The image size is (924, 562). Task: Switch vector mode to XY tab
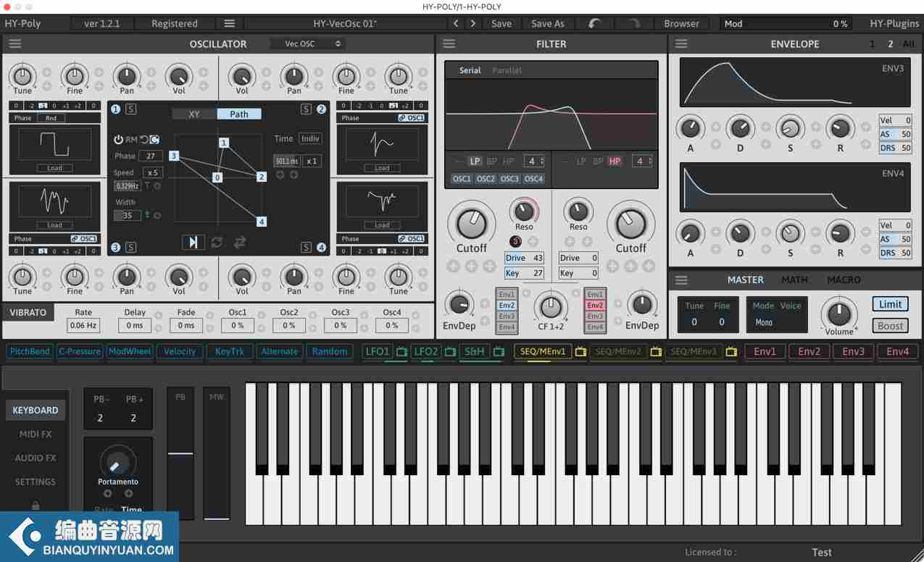194,114
